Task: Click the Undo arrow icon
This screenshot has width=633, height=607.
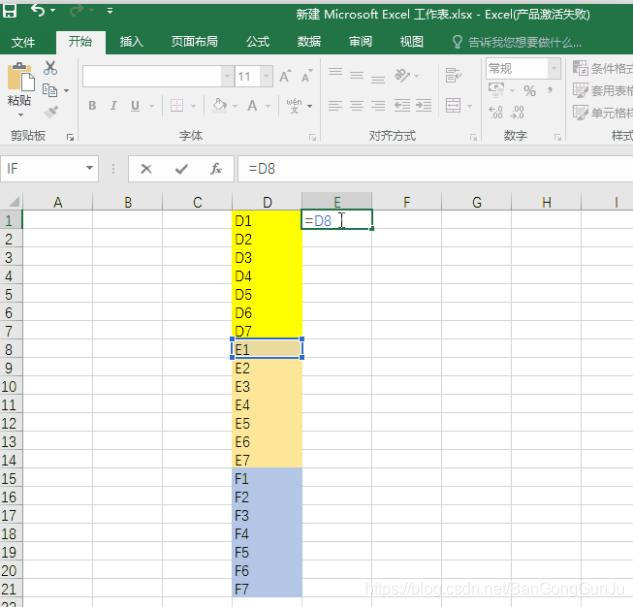Action: pyautogui.click(x=38, y=10)
